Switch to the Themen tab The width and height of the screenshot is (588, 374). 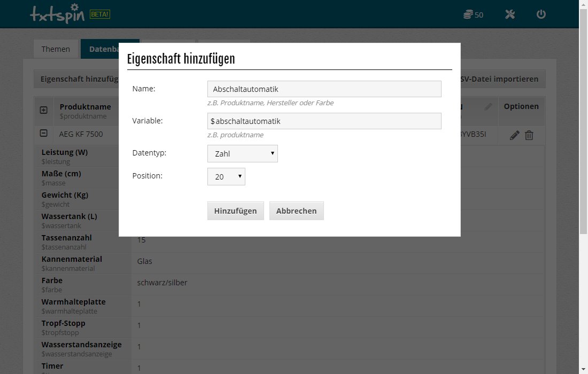pyautogui.click(x=56, y=49)
